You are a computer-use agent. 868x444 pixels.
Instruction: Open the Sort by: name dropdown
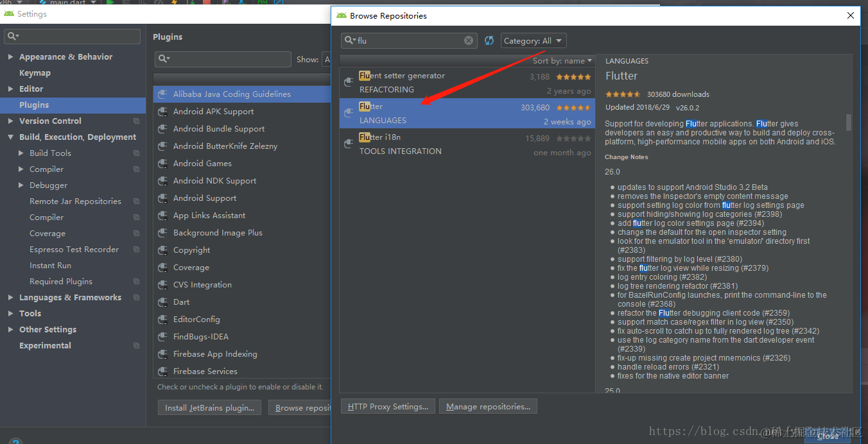click(x=562, y=61)
